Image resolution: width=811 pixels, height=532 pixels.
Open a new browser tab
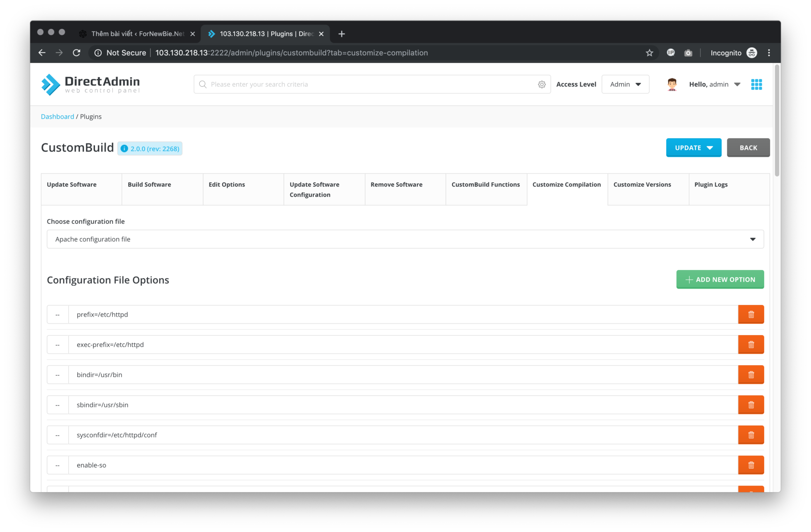[342, 34]
